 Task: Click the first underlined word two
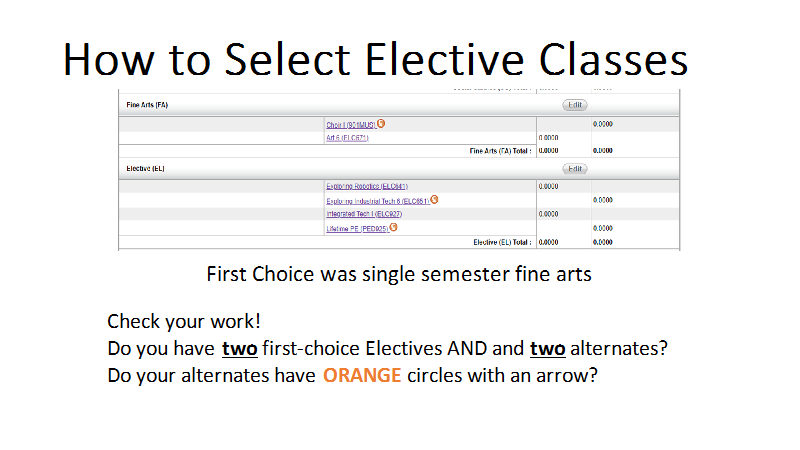point(239,348)
